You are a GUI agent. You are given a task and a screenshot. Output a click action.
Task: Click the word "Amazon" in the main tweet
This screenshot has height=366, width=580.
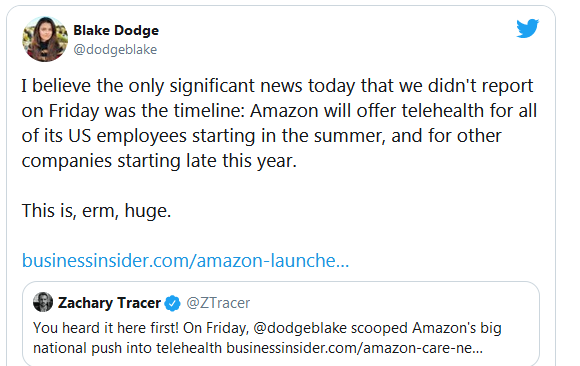[284, 111]
